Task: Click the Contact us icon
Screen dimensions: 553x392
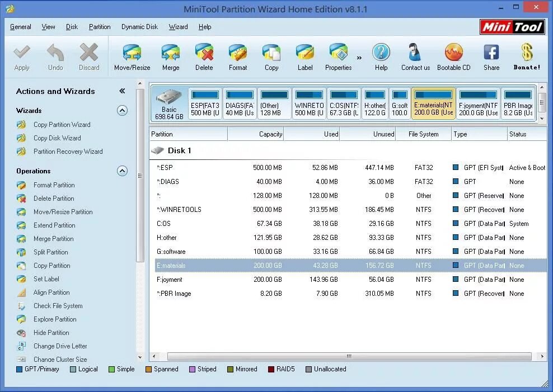Action: coord(415,53)
